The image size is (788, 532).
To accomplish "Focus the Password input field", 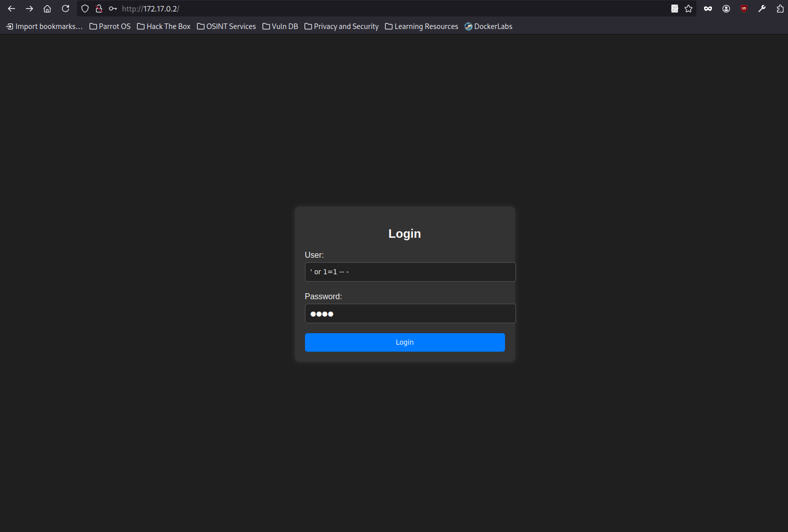I will (x=410, y=314).
